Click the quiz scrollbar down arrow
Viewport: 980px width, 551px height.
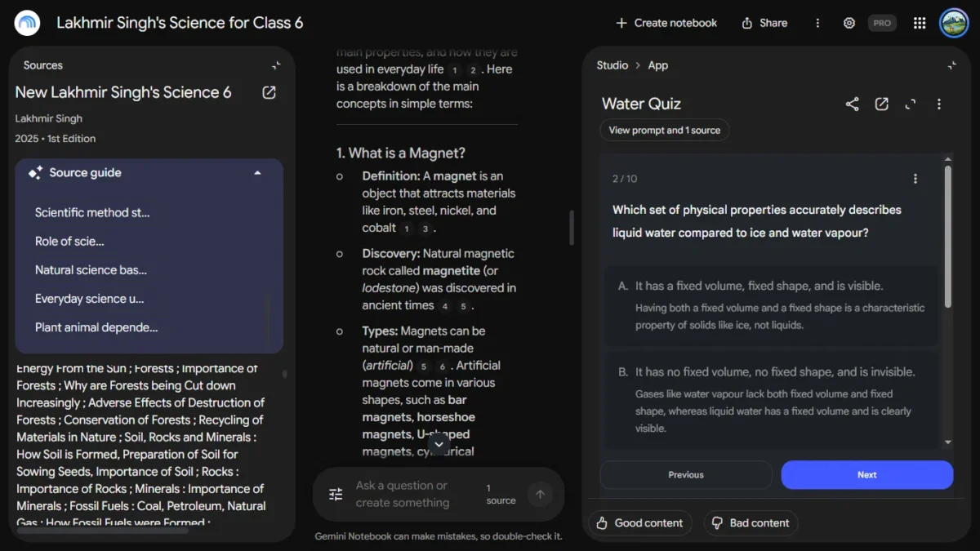pyautogui.click(x=948, y=442)
